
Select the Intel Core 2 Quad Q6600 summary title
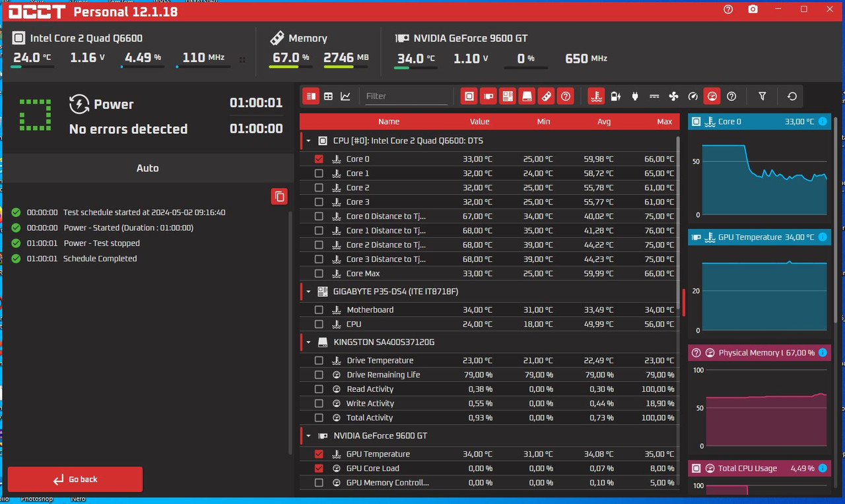(x=86, y=38)
